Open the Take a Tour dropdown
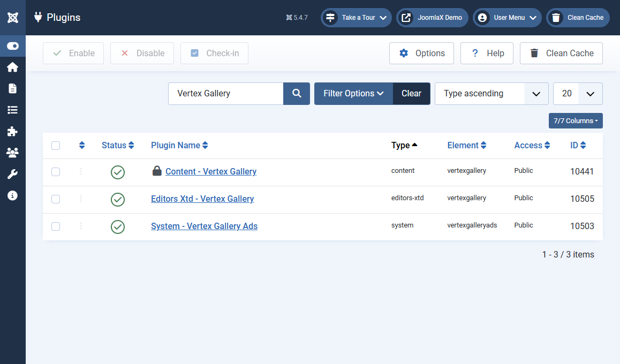 pos(356,18)
